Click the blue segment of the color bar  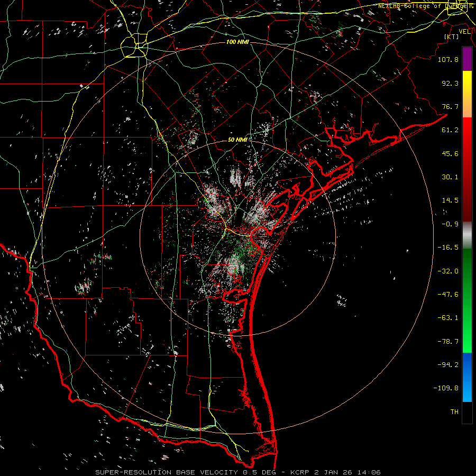(467, 377)
